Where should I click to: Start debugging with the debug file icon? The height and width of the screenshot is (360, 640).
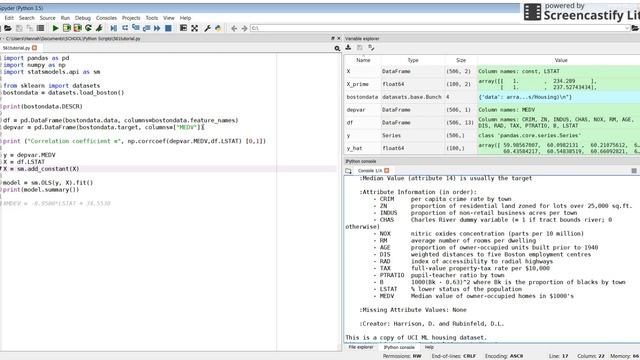[114, 28]
